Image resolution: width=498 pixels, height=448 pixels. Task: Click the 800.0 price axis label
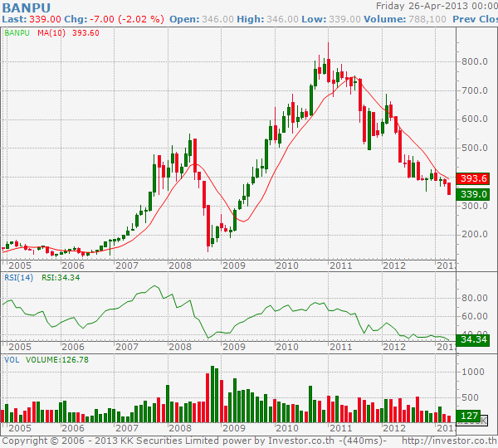tap(474, 61)
